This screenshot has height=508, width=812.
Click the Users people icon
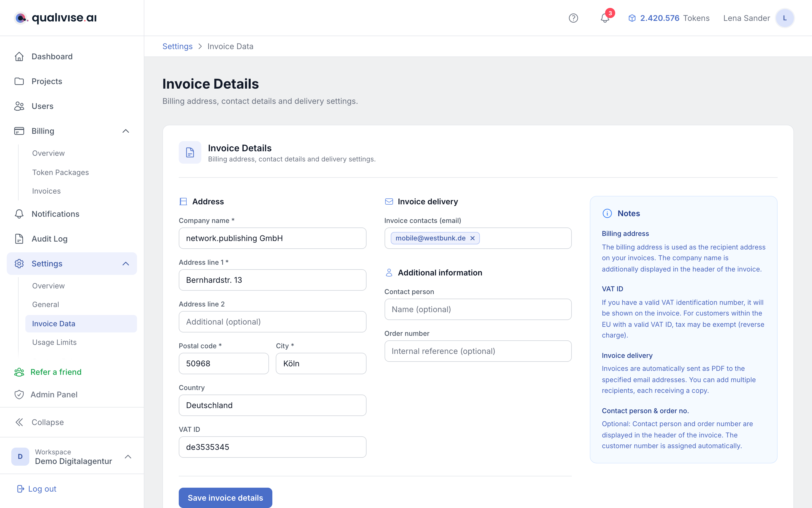[x=19, y=106]
